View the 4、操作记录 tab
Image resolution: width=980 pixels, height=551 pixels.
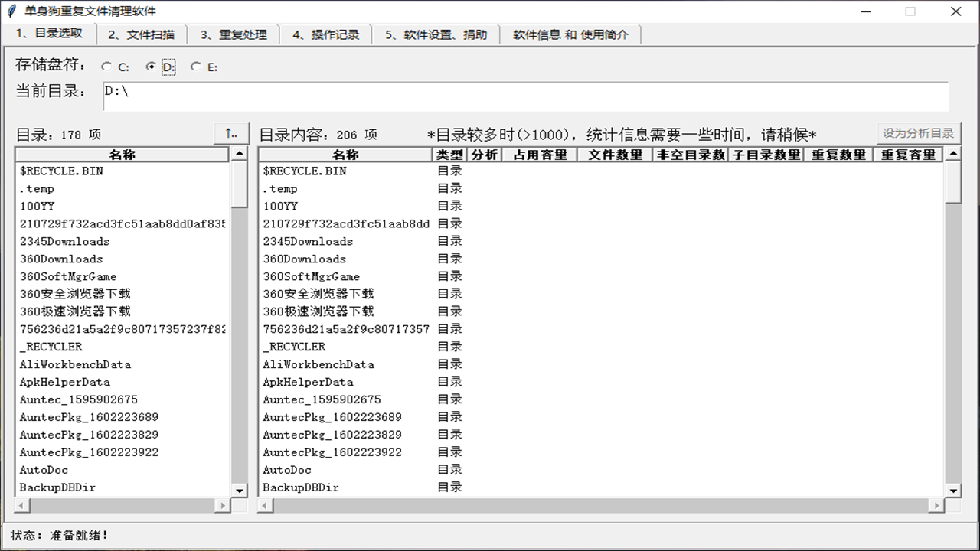click(x=326, y=34)
